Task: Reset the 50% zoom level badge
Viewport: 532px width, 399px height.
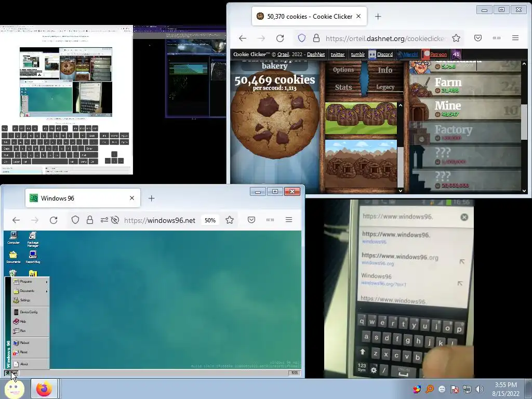Action: point(210,220)
